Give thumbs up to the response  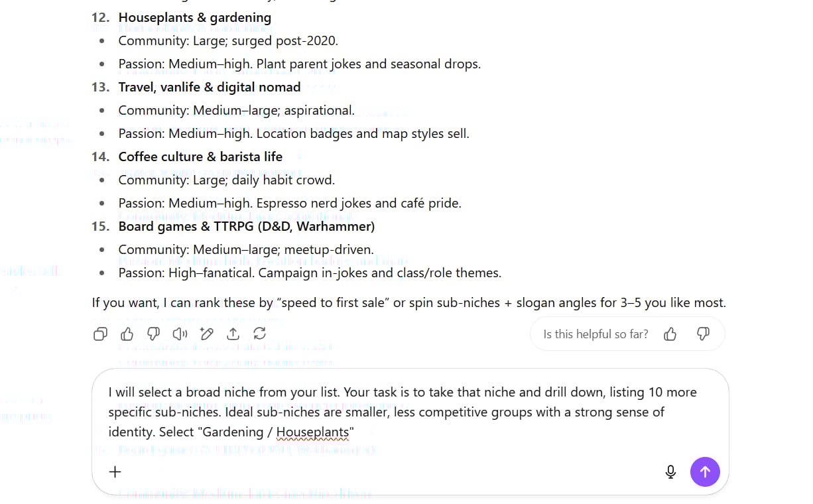click(127, 334)
